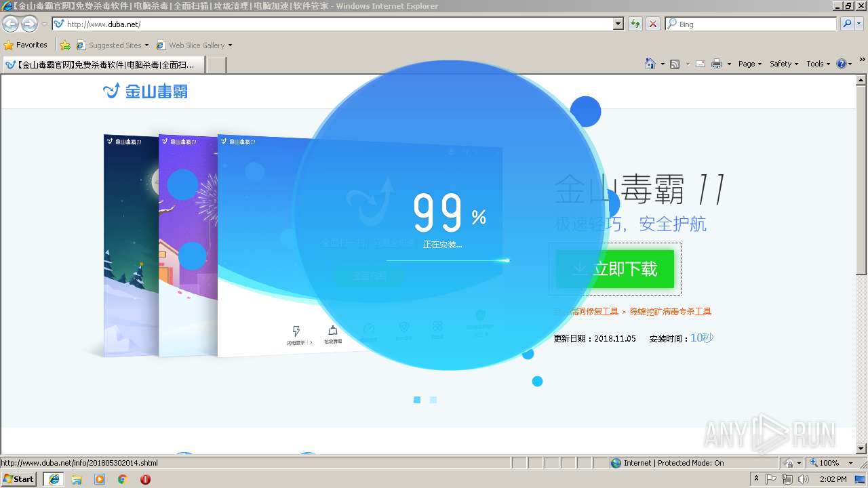The width and height of the screenshot is (868, 488).
Task: Open Internet Explorer from the taskbar
Action: [x=54, y=479]
